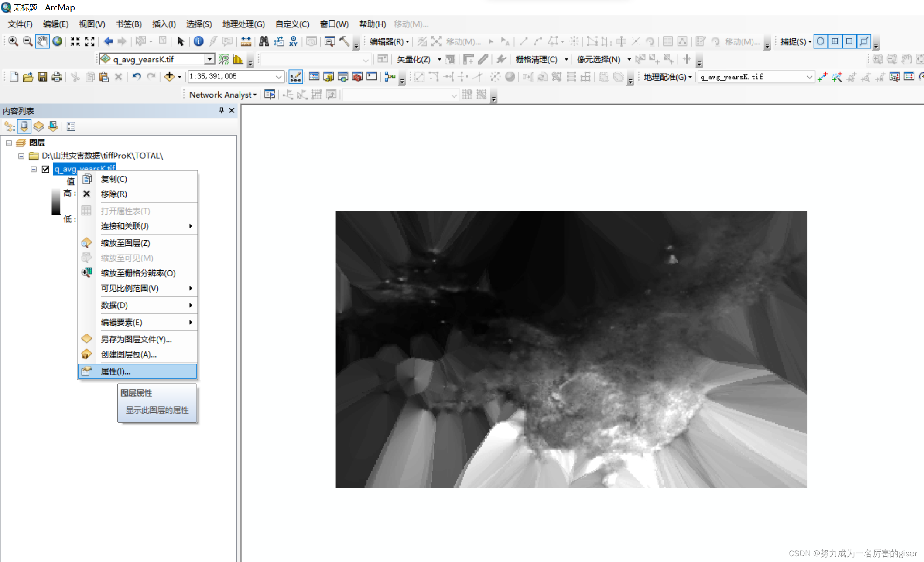Image resolution: width=924 pixels, height=562 pixels.
Task: Open the Find binoculars tool
Action: coord(264,41)
